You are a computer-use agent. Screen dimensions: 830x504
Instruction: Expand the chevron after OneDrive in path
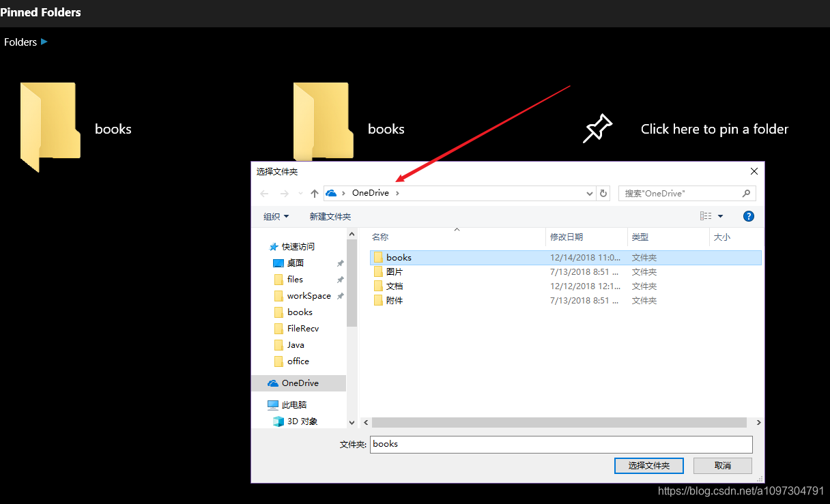pyautogui.click(x=398, y=194)
